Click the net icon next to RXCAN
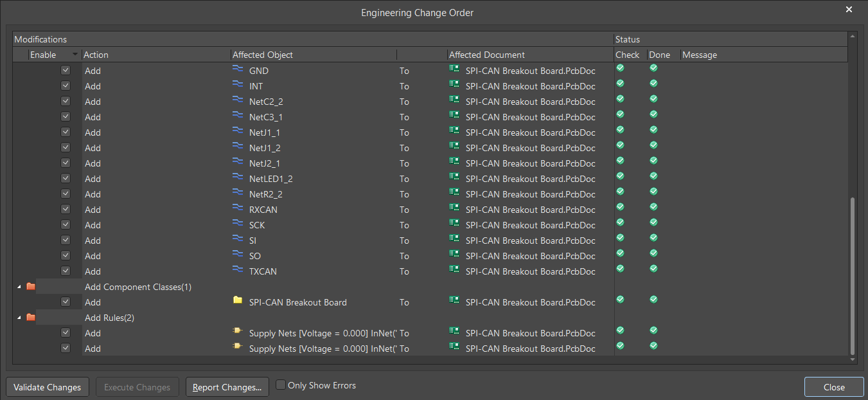This screenshot has height=400, width=868. point(238,207)
